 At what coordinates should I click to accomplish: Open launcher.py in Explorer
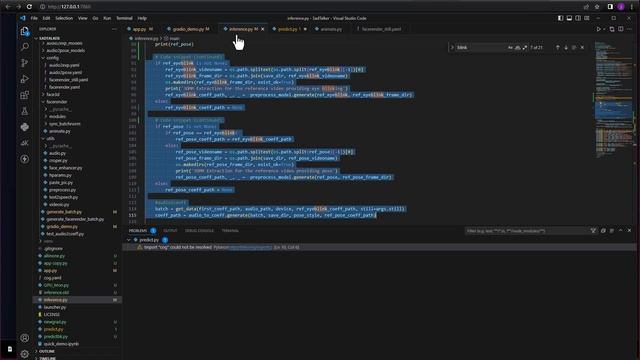(55, 307)
